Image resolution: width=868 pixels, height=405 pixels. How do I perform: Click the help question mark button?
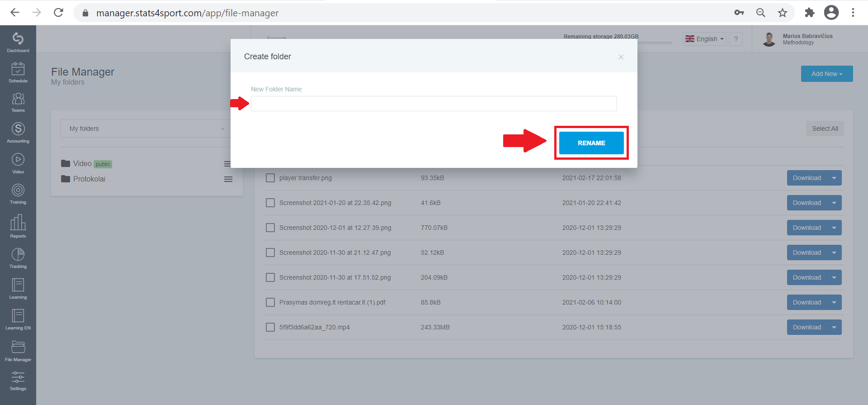pos(736,39)
